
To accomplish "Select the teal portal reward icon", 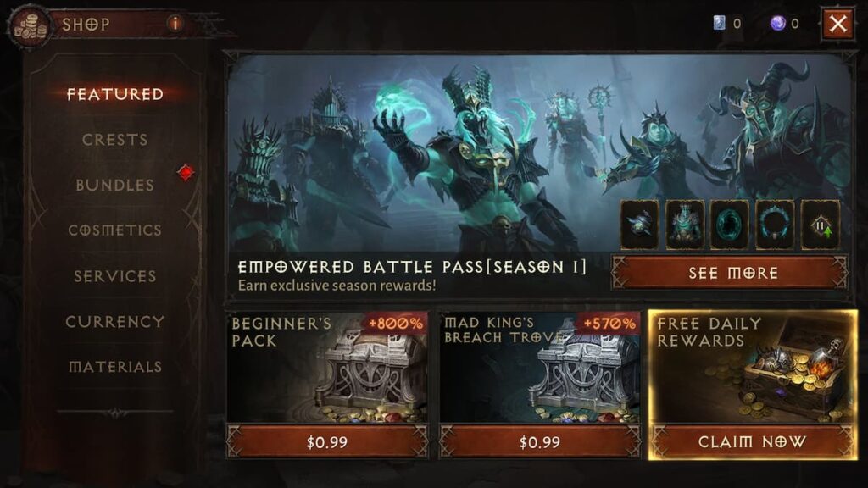I will click(730, 225).
